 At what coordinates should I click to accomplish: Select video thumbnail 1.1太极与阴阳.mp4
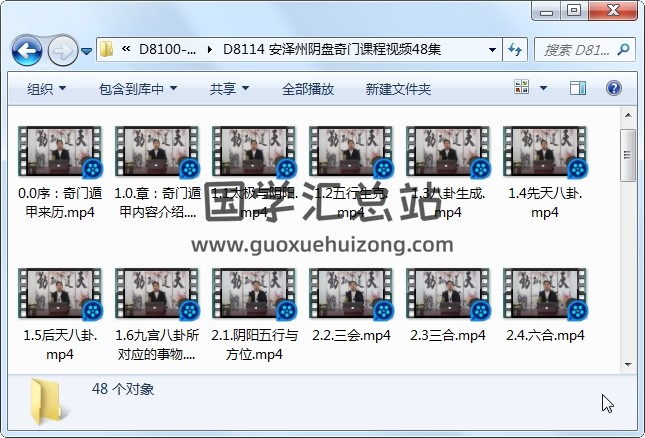tap(254, 151)
